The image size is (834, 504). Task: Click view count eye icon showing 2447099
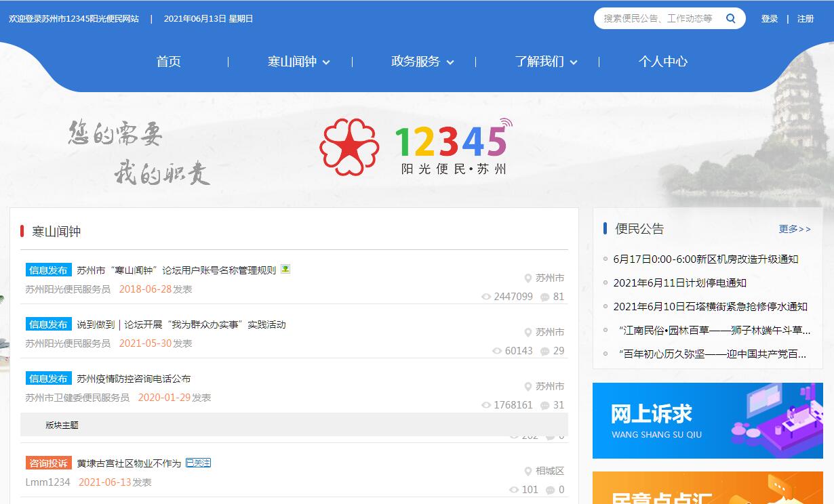pos(485,297)
